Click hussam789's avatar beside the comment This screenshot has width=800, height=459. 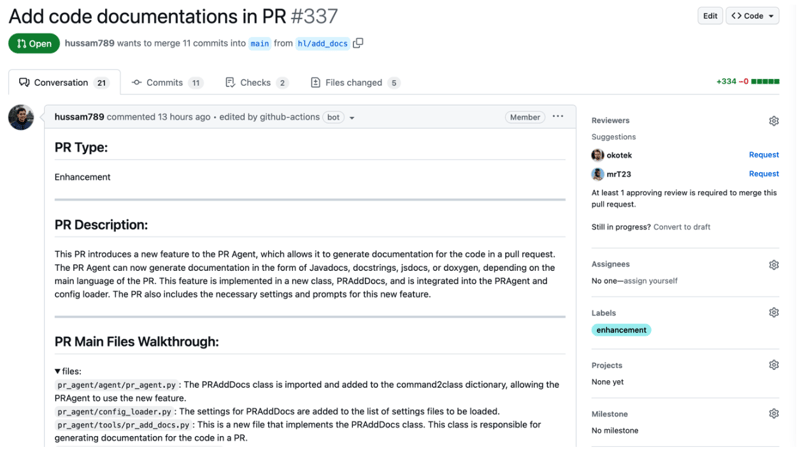coord(21,117)
